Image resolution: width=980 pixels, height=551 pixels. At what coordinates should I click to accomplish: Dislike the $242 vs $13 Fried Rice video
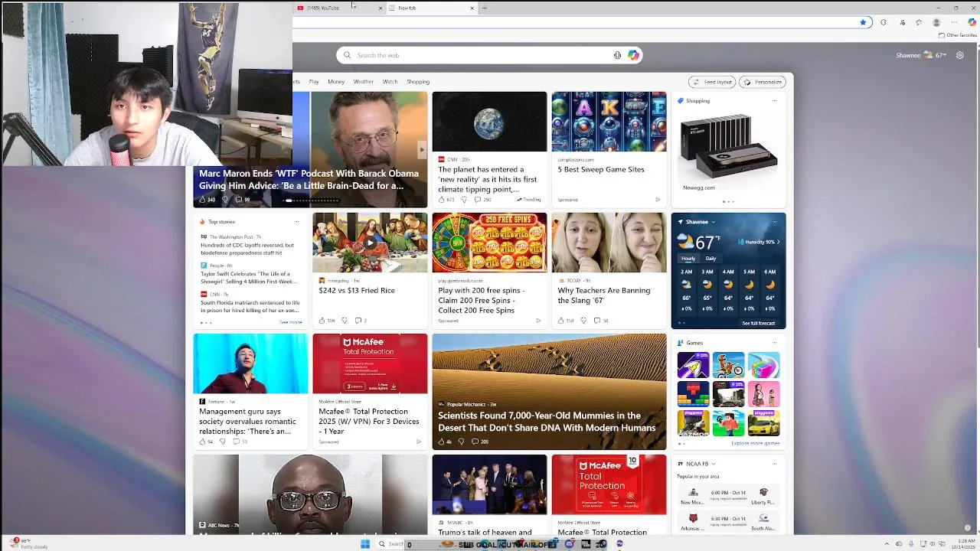coord(345,321)
